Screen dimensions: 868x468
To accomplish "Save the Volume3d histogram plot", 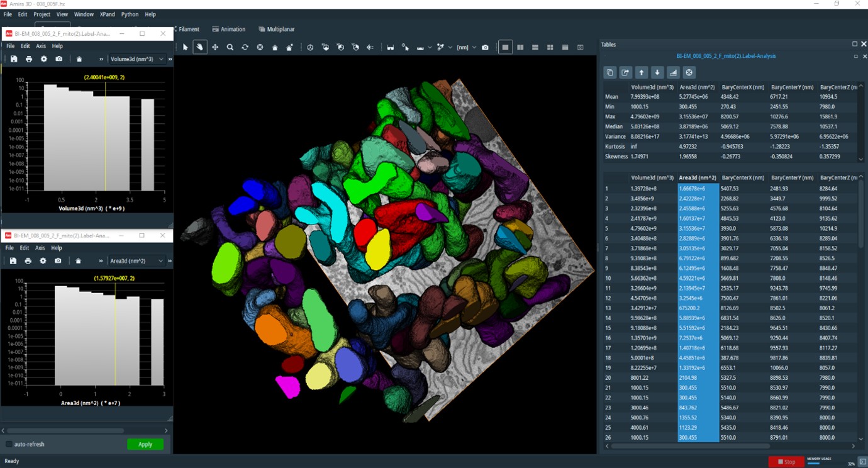I will click(14, 59).
